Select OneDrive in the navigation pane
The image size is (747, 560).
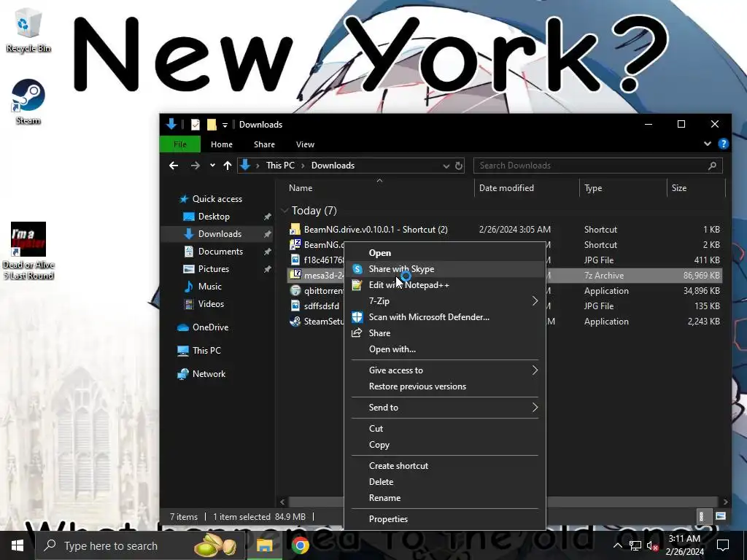(210, 327)
